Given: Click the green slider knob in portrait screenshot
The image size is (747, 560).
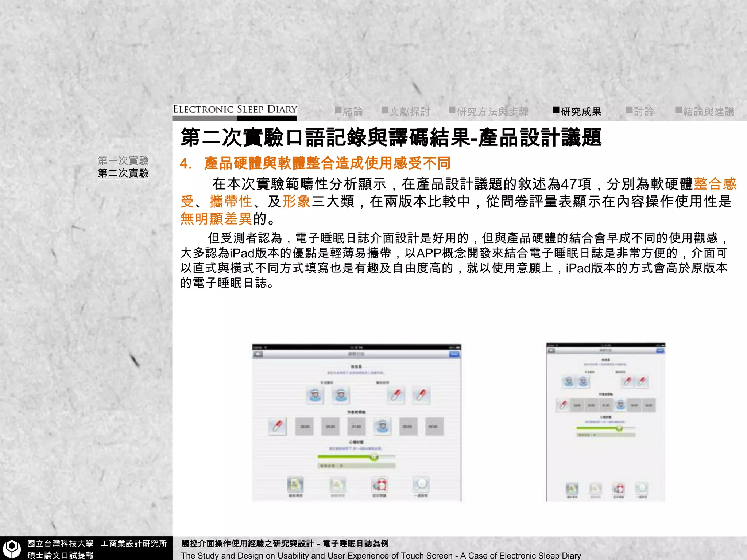Looking at the screenshot, I should [619, 428].
